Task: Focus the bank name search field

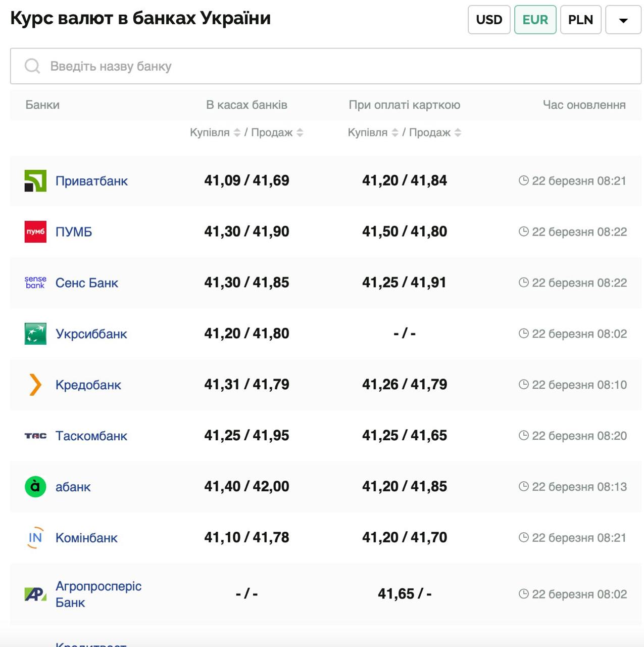Action: coord(326,66)
